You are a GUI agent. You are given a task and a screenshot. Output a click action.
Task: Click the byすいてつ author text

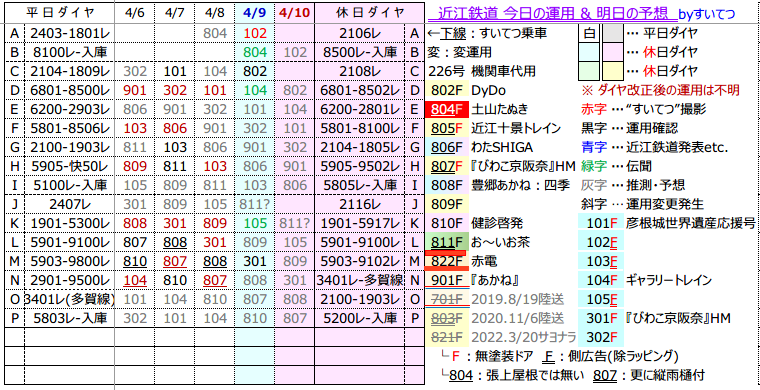[x=706, y=14]
